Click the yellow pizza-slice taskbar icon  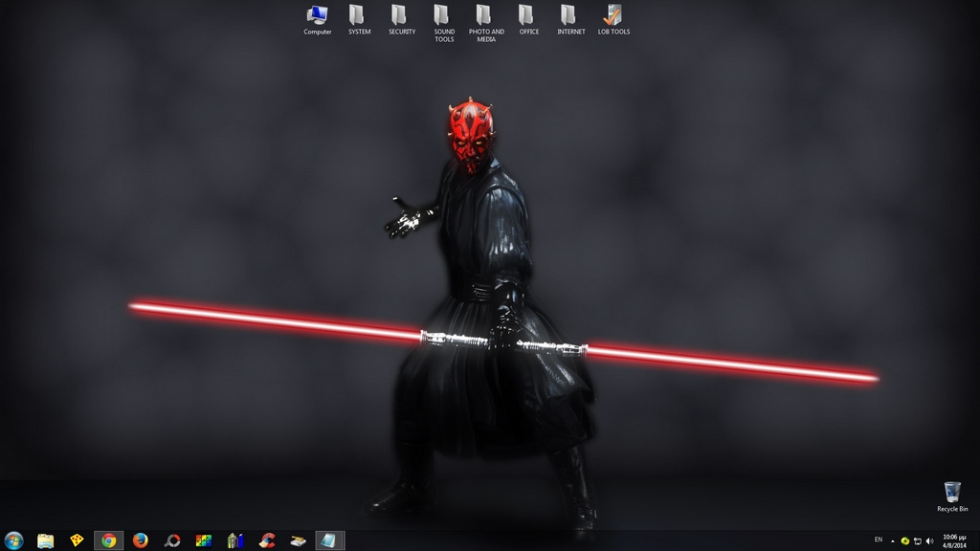click(x=77, y=540)
